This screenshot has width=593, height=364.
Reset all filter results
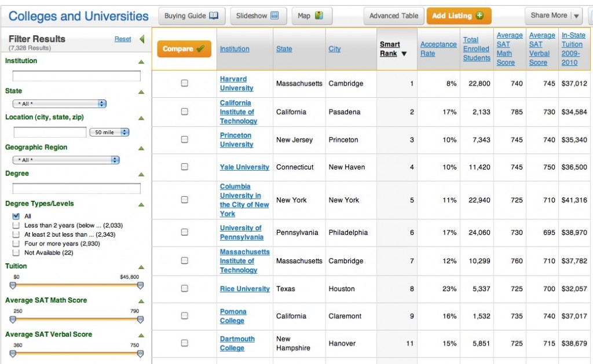pos(123,39)
